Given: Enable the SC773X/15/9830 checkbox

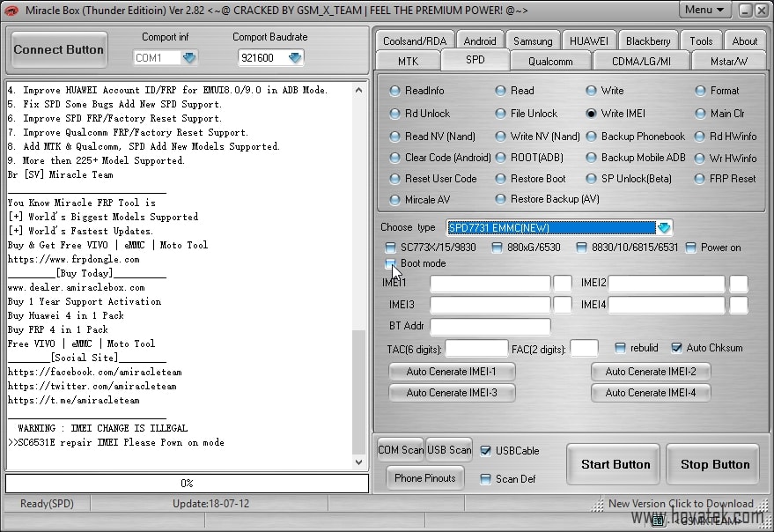Looking at the screenshot, I should (x=390, y=248).
